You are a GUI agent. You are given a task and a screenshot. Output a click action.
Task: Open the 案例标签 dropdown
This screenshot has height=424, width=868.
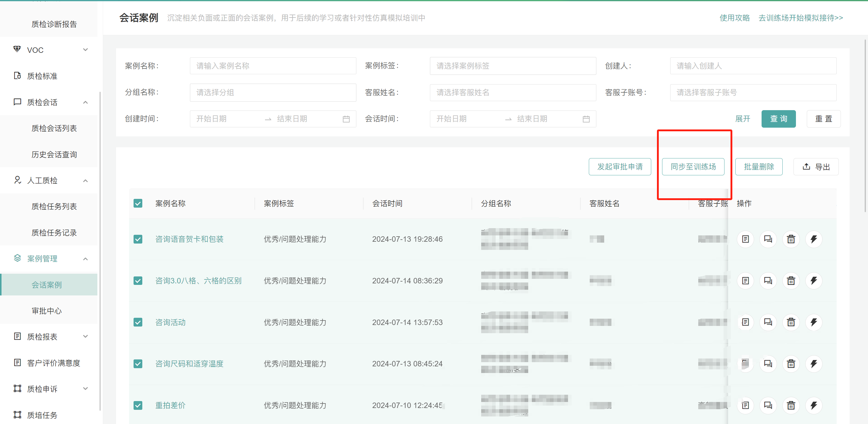click(513, 66)
